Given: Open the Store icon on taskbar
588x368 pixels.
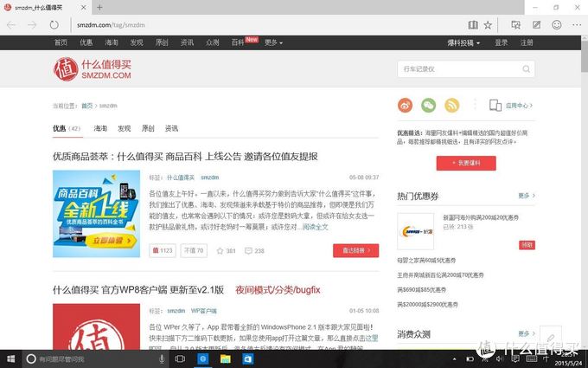Looking at the screenshot, I should tap(248, 359).
